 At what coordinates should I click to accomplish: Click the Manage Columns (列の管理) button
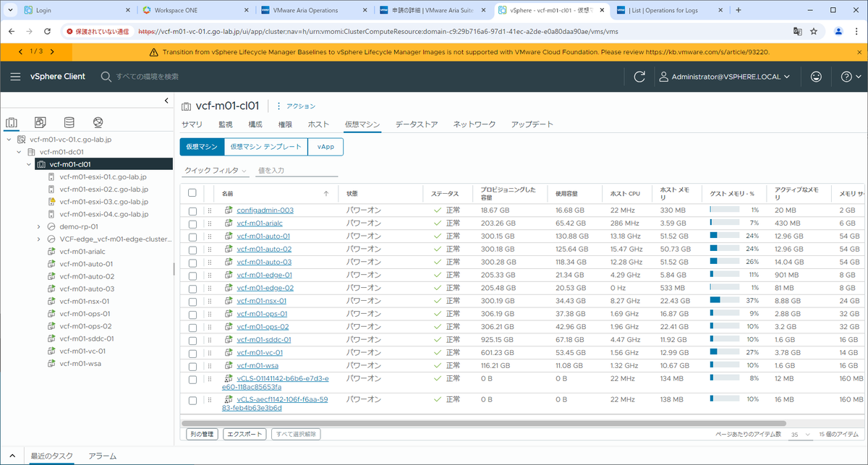tap(200, 434)
